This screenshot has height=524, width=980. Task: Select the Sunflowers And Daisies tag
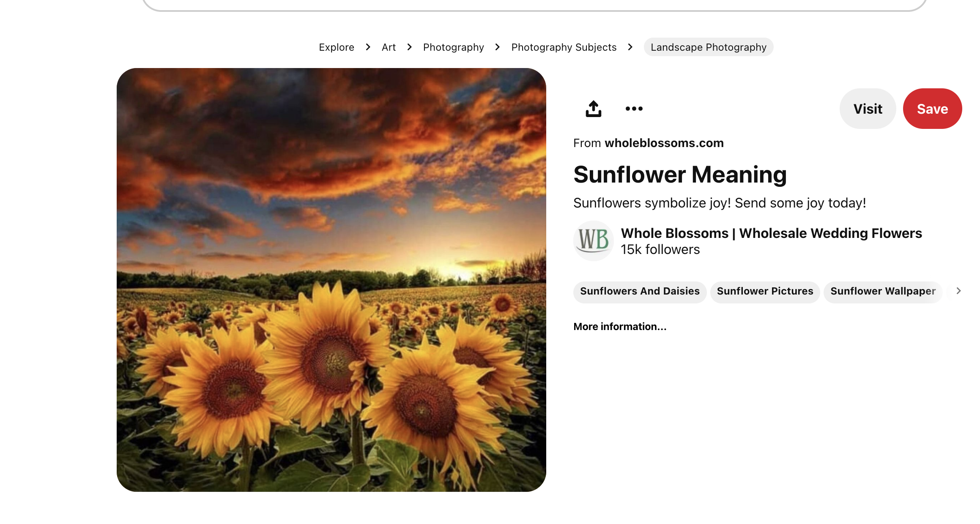639,291
